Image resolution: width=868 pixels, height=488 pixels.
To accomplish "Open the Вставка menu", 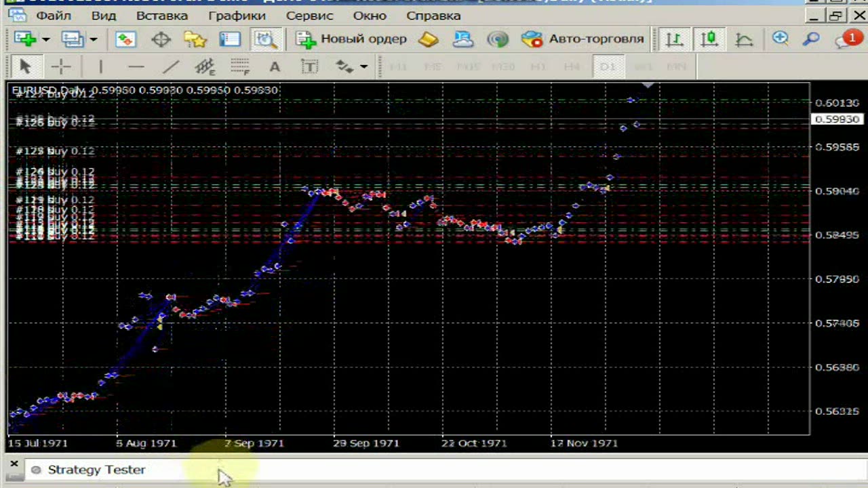I will pyautogui.click(x=162, y=16).
